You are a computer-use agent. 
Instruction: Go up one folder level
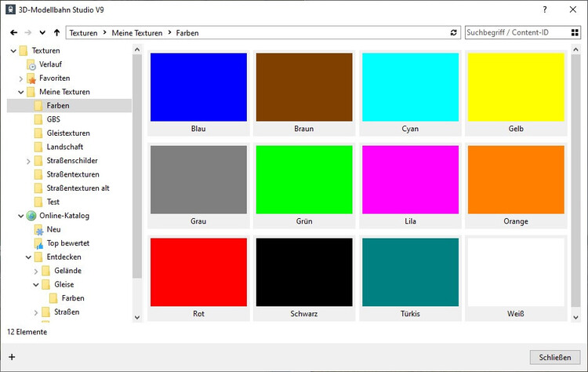click(56, 33)
